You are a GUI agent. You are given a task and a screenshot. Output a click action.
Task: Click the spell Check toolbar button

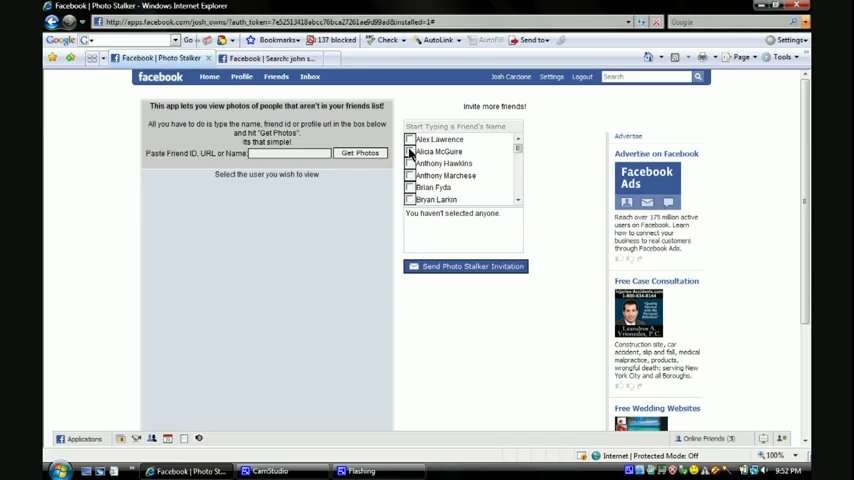click(x=386, y=40)
